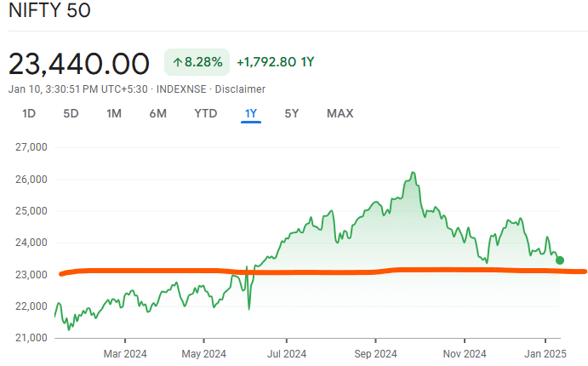The width and height of the screenshot is (588, 366).
Task: Switch to the 1M range tab
Action: [x=114, y=113]
